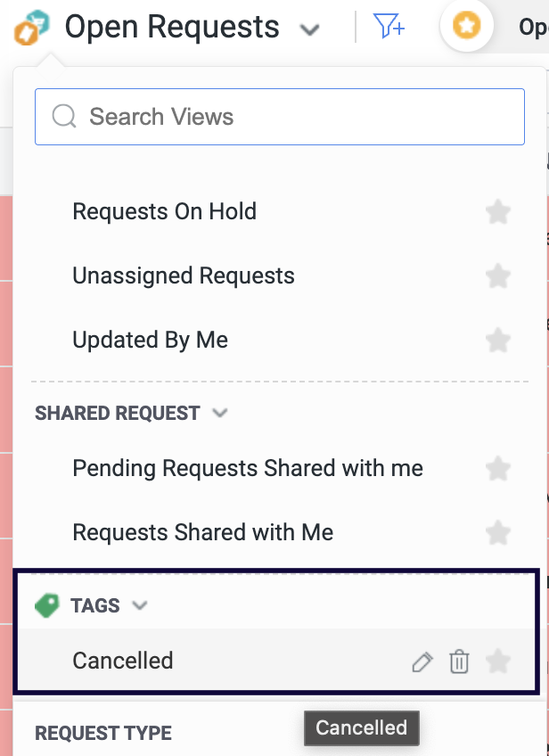Choose Updated By Me view
Image resolution: width=549 pixels, height=756 pixels.
(151, 341)
